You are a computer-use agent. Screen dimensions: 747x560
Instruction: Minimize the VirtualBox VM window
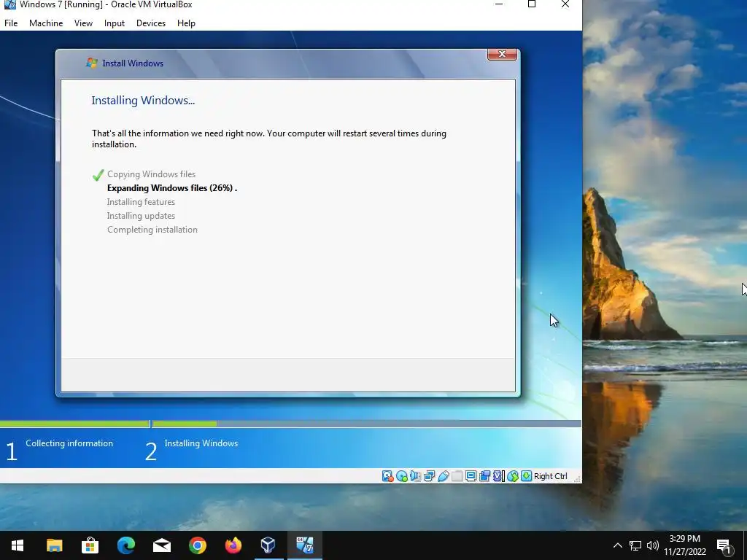pos(499,4)
